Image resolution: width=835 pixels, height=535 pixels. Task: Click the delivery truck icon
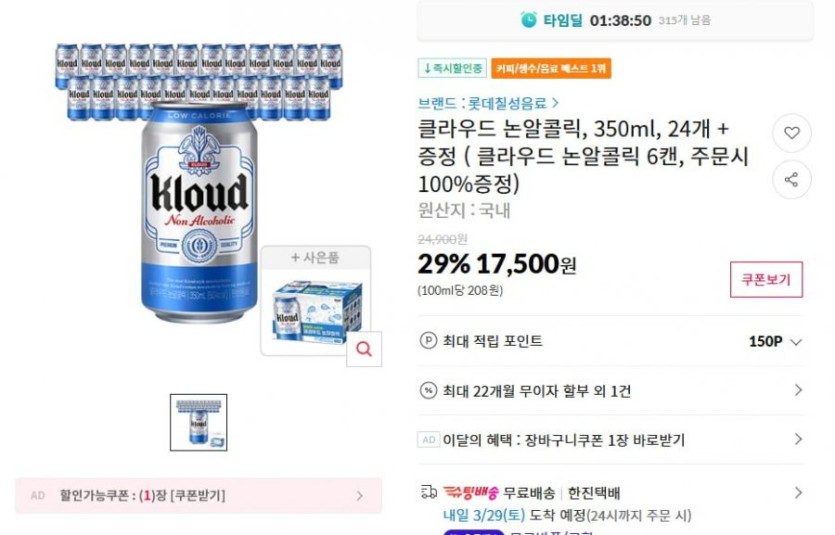(x=429, y=492)
